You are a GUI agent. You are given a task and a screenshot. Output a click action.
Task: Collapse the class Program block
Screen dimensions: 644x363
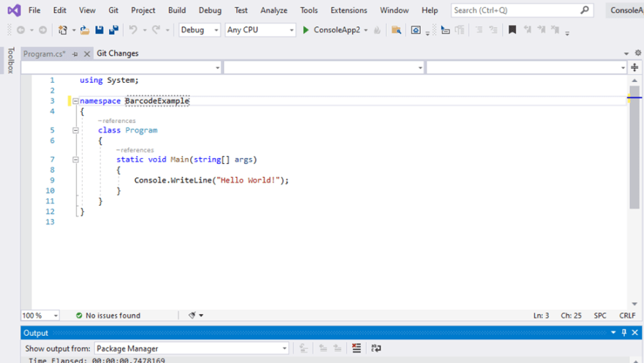pyautogui.click(x=75, y=130)
